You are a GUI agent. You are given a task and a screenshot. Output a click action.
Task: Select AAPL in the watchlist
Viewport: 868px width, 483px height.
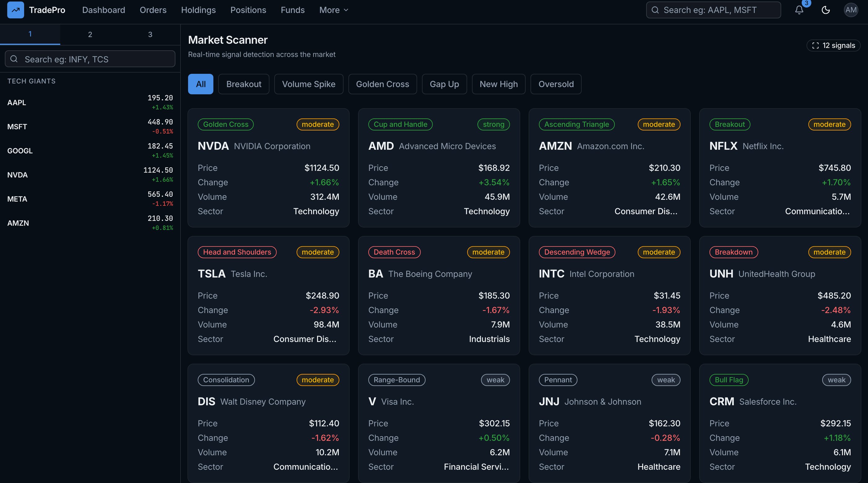90,102
